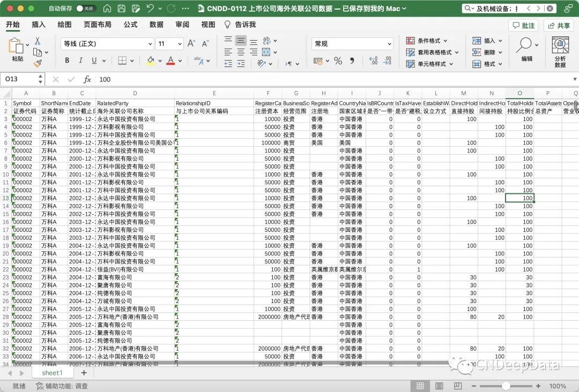Open the 批注 comments button
579x392 pixels.
[x=523, y=26]
